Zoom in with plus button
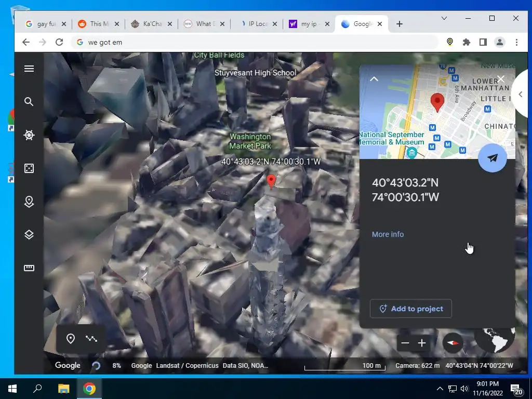532x399 pixels. click(x=422, y=343)
